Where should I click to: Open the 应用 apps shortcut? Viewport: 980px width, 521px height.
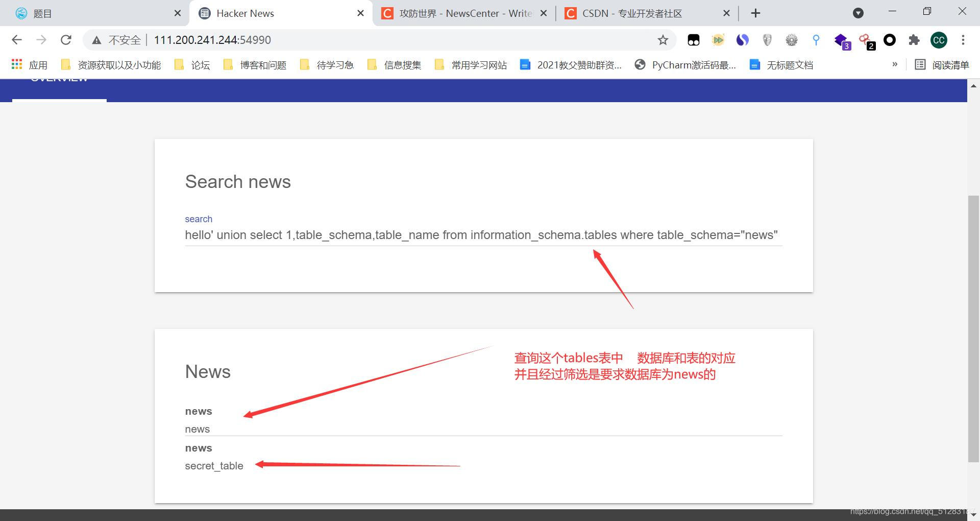tap(30, 65)
